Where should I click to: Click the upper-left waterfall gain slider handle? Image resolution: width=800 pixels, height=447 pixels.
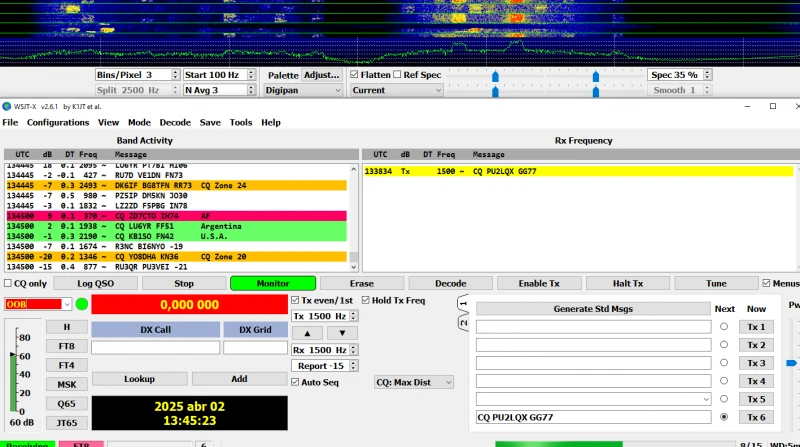[x=495, y=77]
